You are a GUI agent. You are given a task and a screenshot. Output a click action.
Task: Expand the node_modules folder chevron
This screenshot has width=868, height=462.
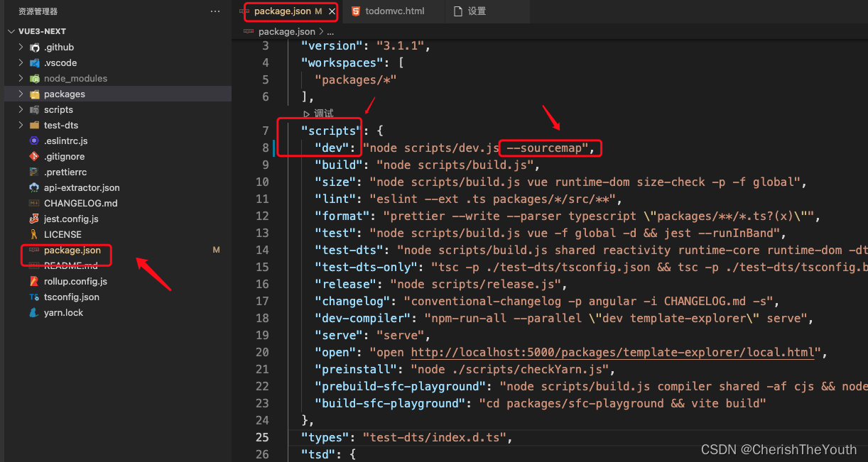point(21,78)
